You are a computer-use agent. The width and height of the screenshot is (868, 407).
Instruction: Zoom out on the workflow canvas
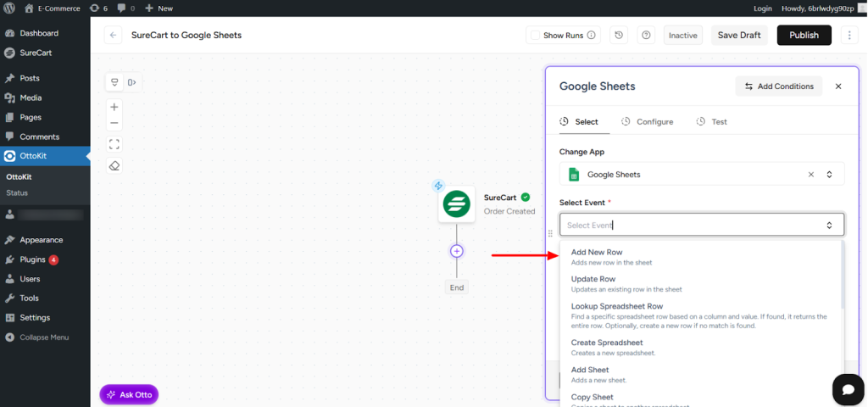pyautogui.click(x=114, y=124)
